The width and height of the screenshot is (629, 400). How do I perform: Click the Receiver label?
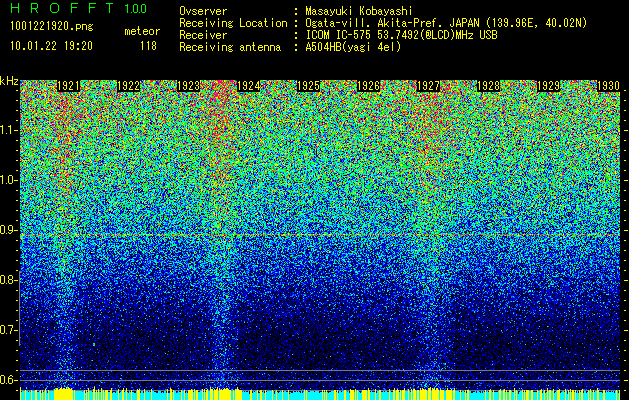pos(203,35)
